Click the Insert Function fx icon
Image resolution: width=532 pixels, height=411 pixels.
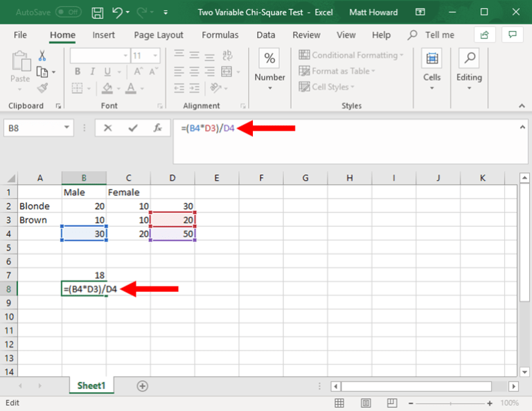coord(157,128)
